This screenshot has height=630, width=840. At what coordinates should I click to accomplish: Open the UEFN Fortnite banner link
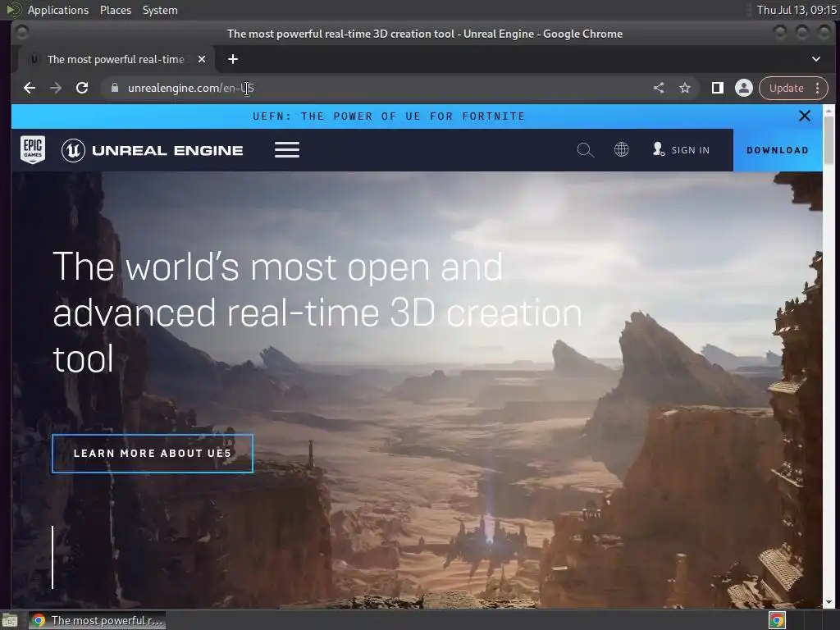[x=389, y=116]
